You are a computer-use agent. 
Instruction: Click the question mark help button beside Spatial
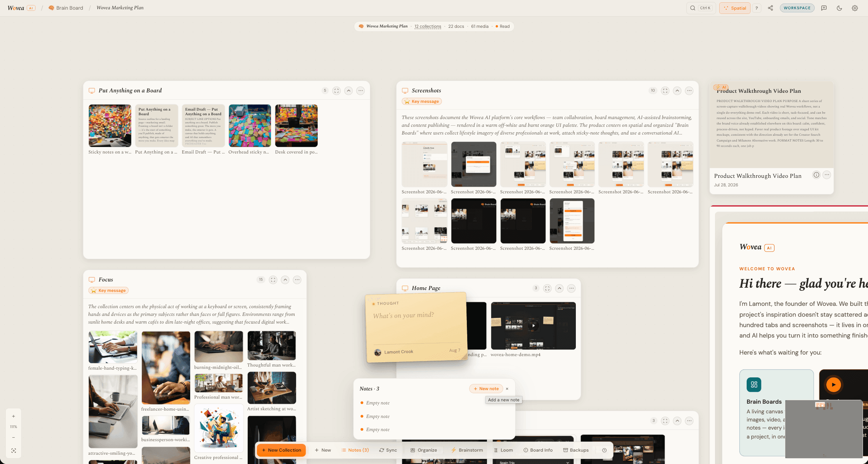(x=757, y=8)
